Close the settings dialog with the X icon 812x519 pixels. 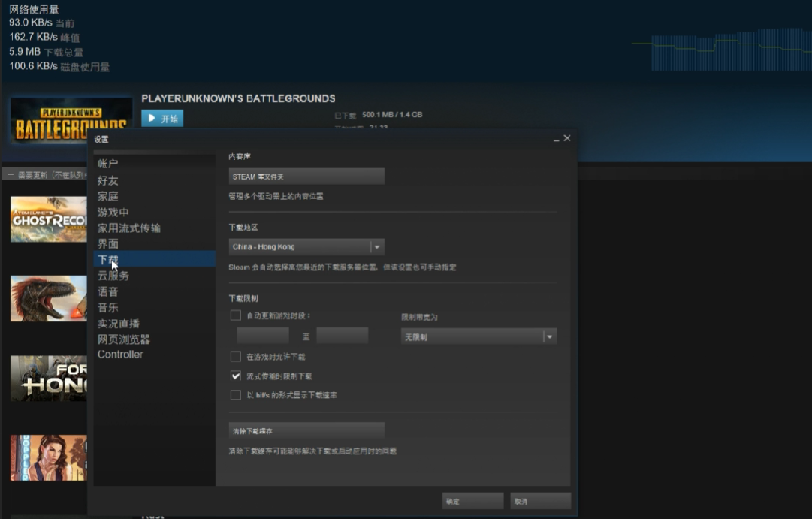pyautogui.click(x=567, y=138)
